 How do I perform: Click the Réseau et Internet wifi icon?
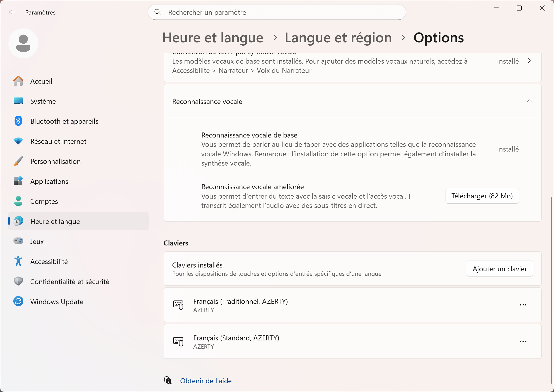[18, 141]
